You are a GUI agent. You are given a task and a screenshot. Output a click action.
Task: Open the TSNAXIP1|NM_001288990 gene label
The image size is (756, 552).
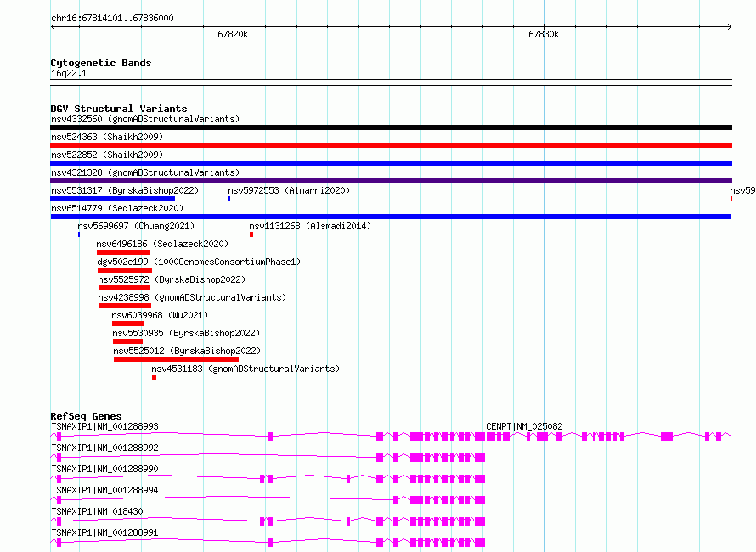(x=104, y=469)
